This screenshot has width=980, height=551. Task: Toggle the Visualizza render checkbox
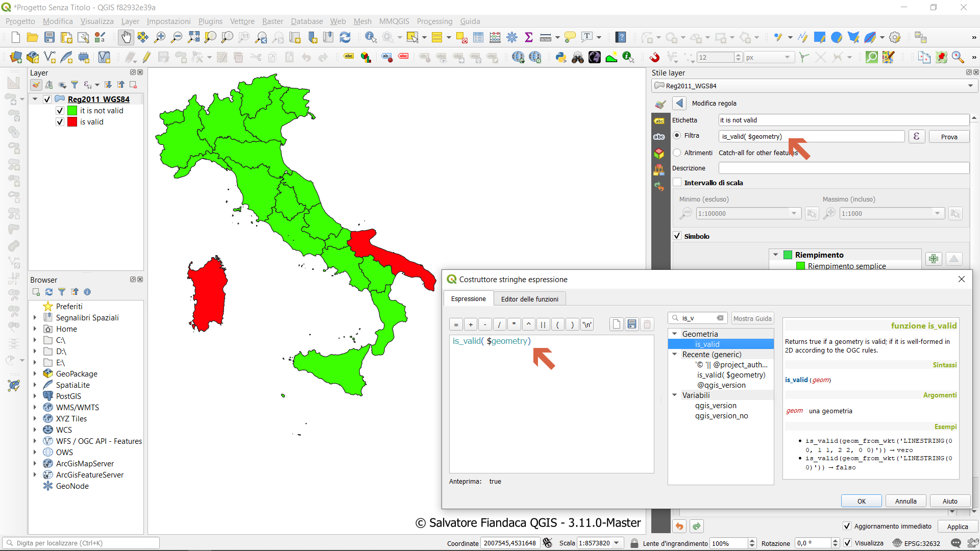coord(847,543)
